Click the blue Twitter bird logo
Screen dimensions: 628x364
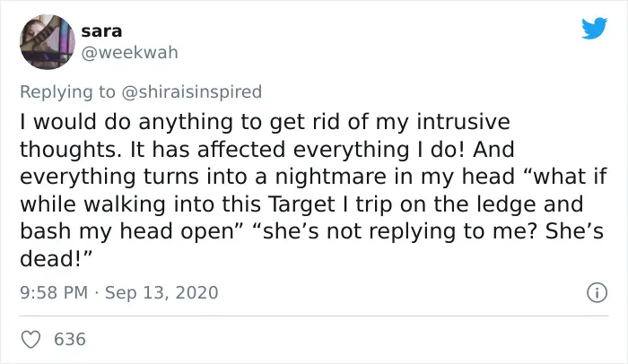594,28
